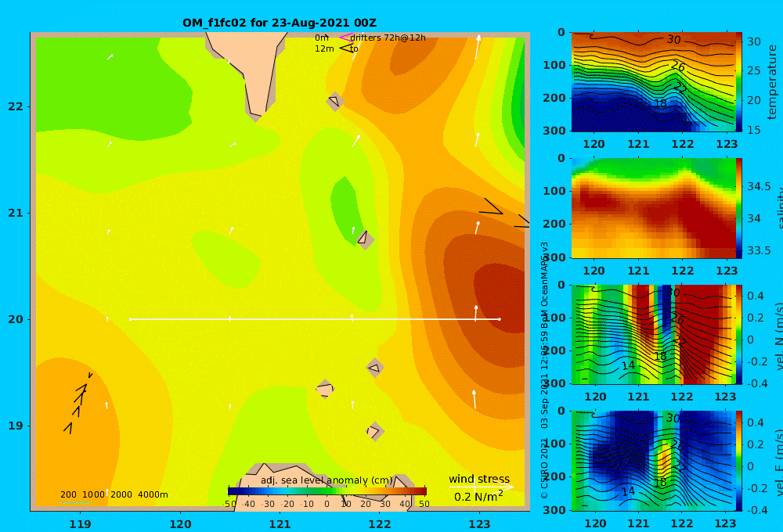Screen dimensions: 783x532
Task: Click latitude label 19 on the main map
Action: (16, 426)
